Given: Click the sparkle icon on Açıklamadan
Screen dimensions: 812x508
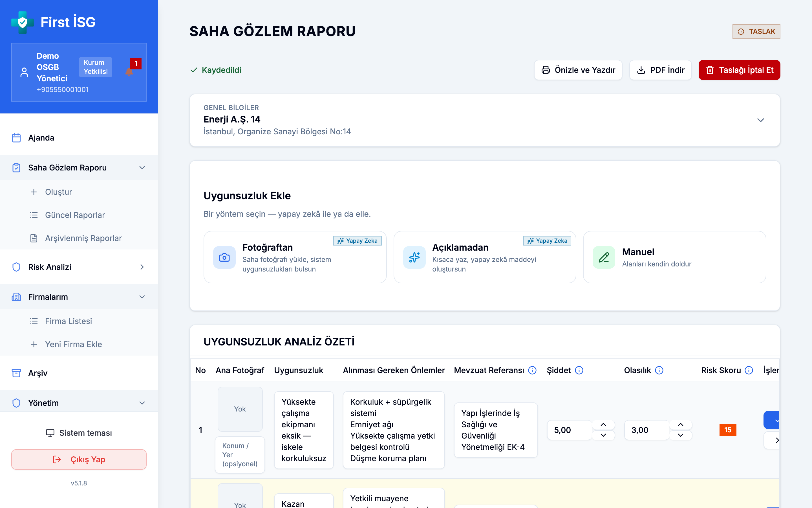Looking at the screenshot, I should click(x=414, y=257).
